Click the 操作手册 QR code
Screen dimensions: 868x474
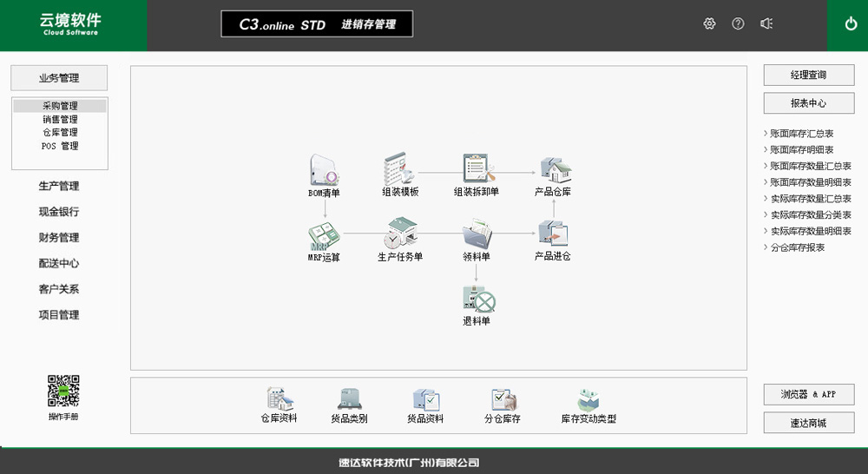point(63,392)
